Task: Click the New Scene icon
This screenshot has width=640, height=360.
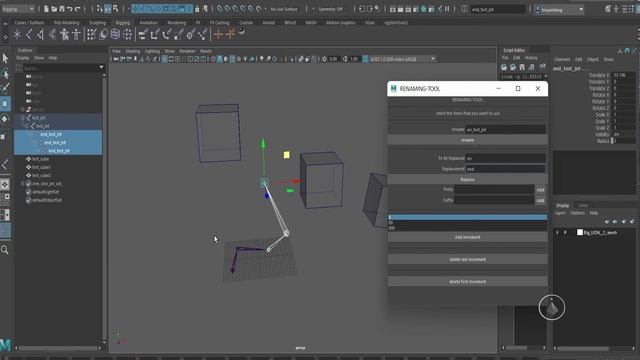Action: (x=46, y=9)
